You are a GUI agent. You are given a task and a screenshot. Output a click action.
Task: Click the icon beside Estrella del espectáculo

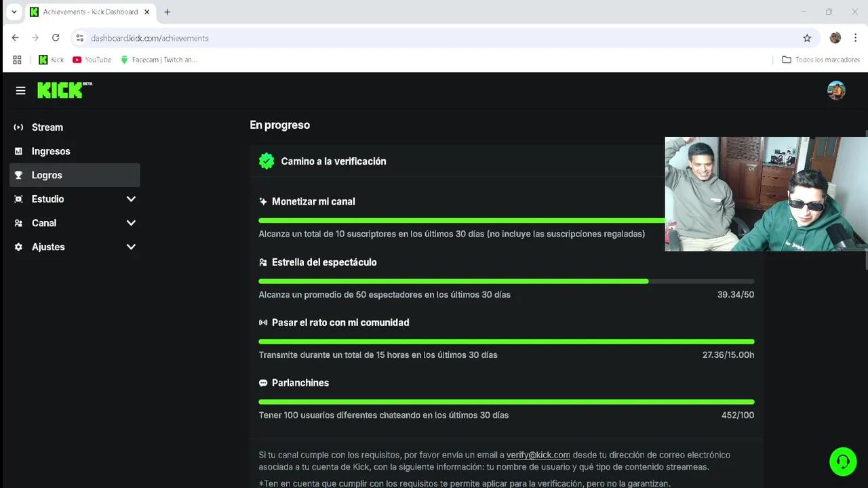(263, 262)
